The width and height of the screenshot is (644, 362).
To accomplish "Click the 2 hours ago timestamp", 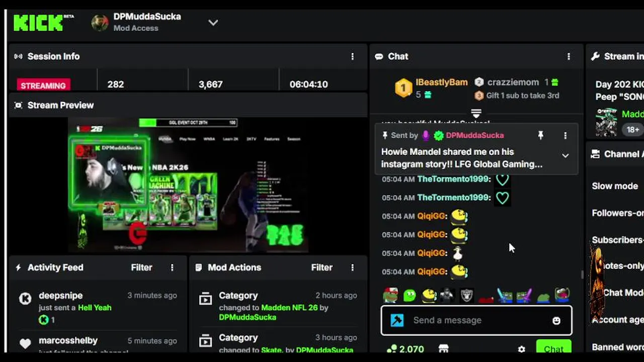I will point(336,296).
